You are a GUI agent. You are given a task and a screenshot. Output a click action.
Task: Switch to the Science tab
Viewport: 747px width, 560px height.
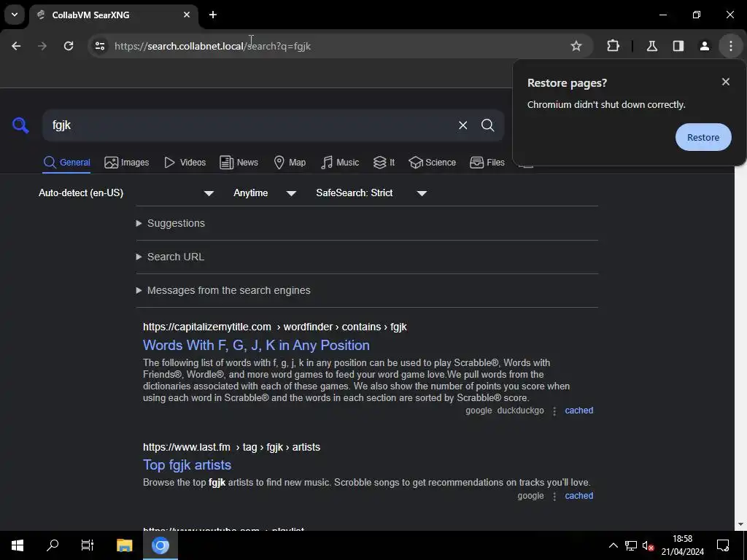(x=432, y=163)
